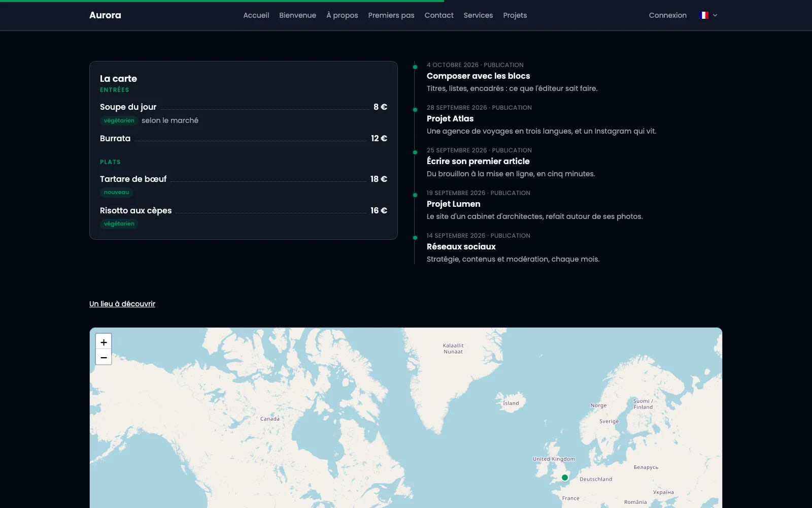Click the 'La carte' heading
The width and height of the screenshot is (812, 508).
pyautogui.click(x=118, y=78)
